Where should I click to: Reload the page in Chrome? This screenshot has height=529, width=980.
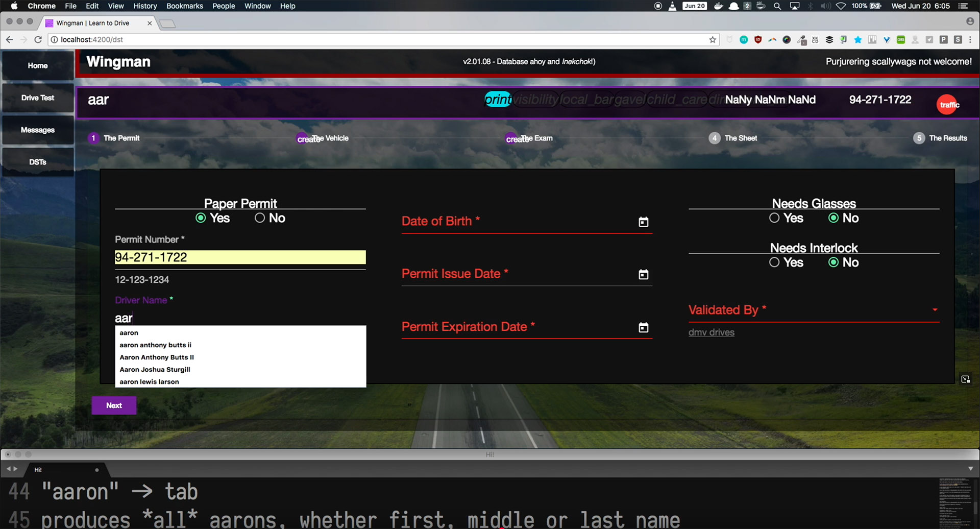click(38, 40)
